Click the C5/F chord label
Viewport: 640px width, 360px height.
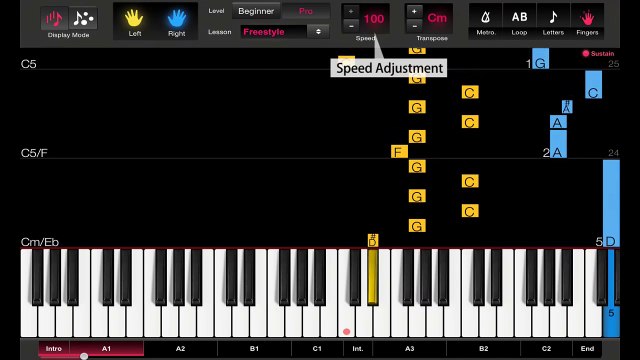pos(34,153)
